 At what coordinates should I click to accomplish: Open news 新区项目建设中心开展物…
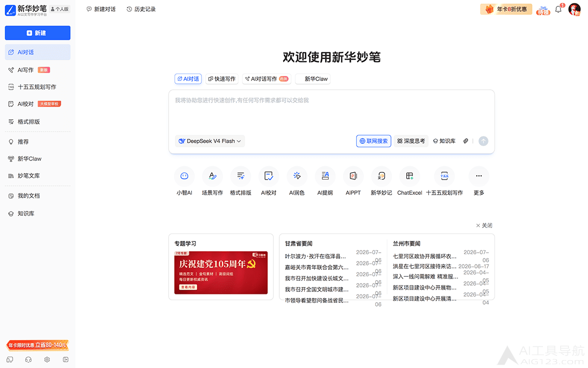pos(425,288)
